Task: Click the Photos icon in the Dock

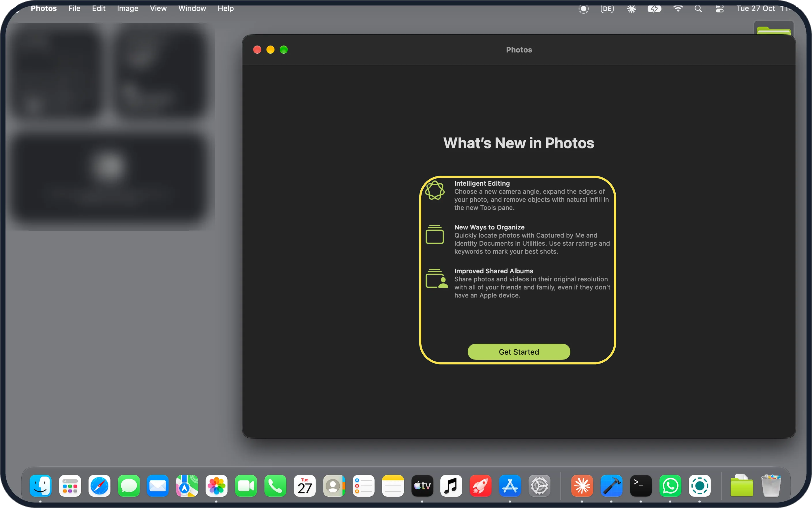Action: pyautogui.click(x=216, y=486)
